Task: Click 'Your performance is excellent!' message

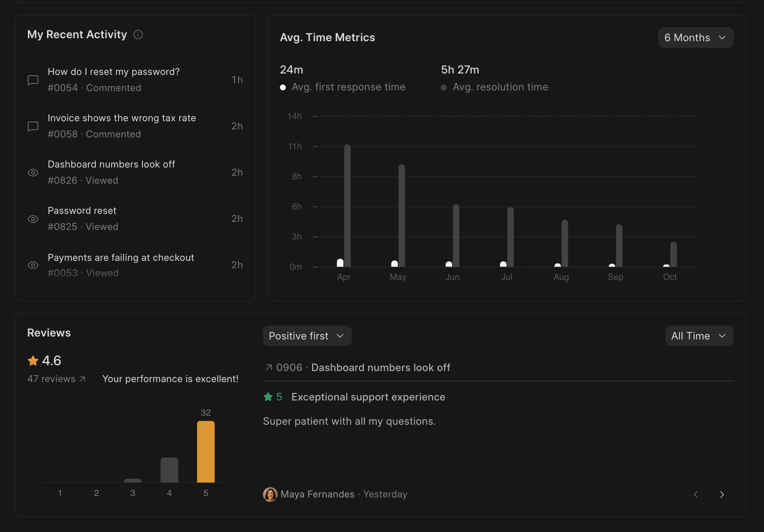Action: point(170,379)
